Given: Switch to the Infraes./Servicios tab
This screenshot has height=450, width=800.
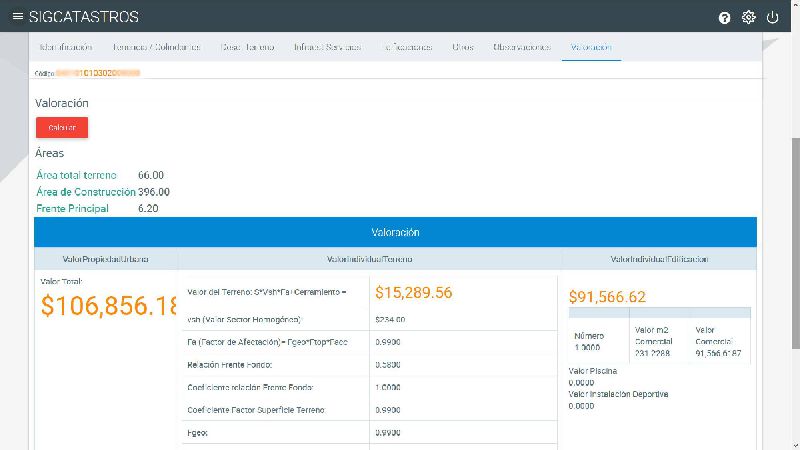Looking at the screenshot, I should coord(328,47).
